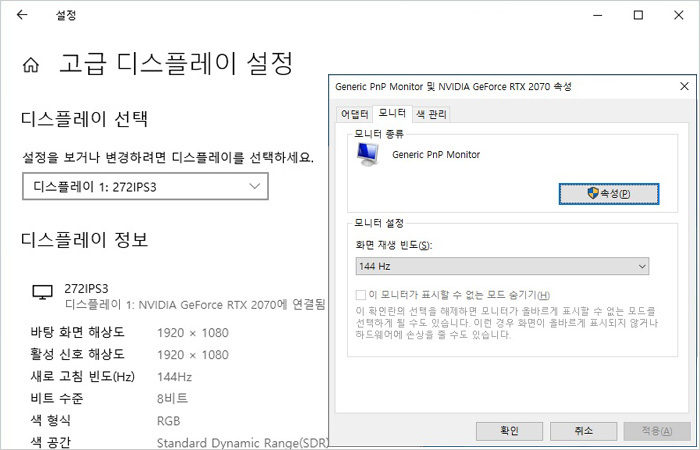Open the 색 관리 tab
Image resolution: width=700 pixels, height=450 pixels.
tap(431, 114)
